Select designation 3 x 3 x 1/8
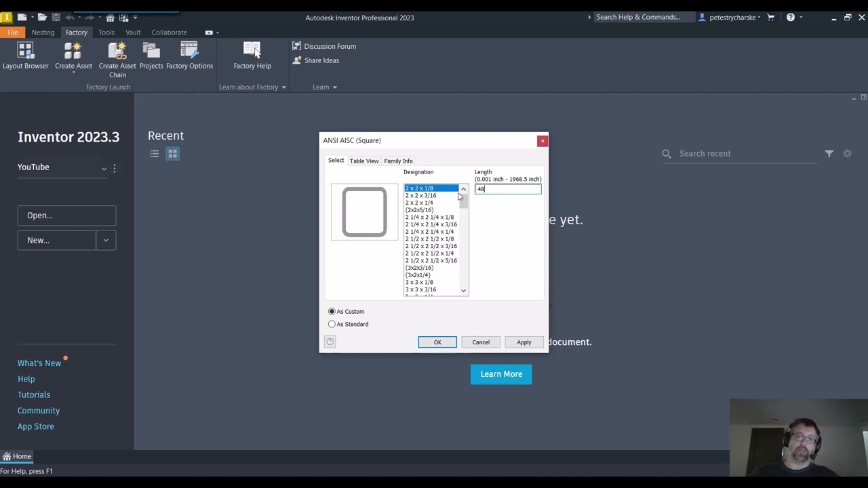Screen dimensions: 868x488 419,282
